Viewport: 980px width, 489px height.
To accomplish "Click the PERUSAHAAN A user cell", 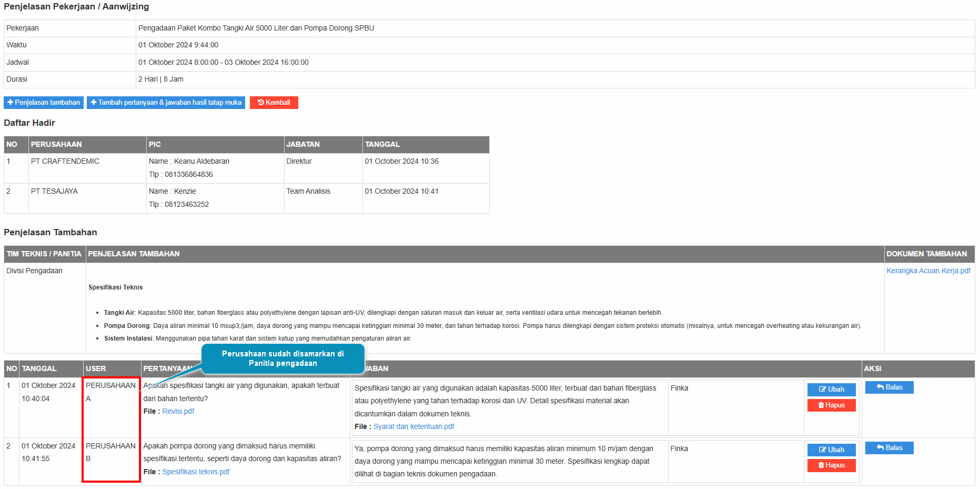I will coord(111,407).
